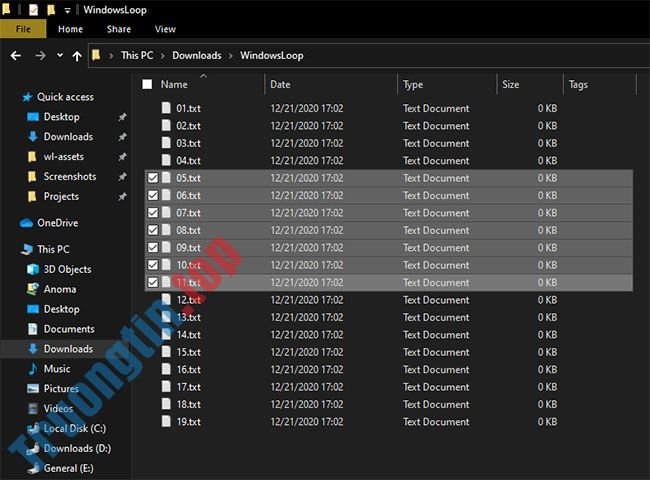
Task: Click the pin icon beside wl-assets
Action: tap(122, 157)
